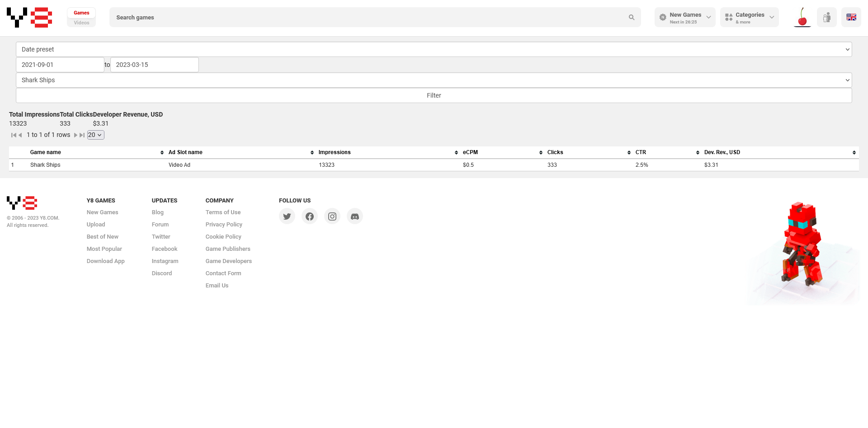Click the New Games gear badge icon

pyautogui.click(x=663, y=17)
